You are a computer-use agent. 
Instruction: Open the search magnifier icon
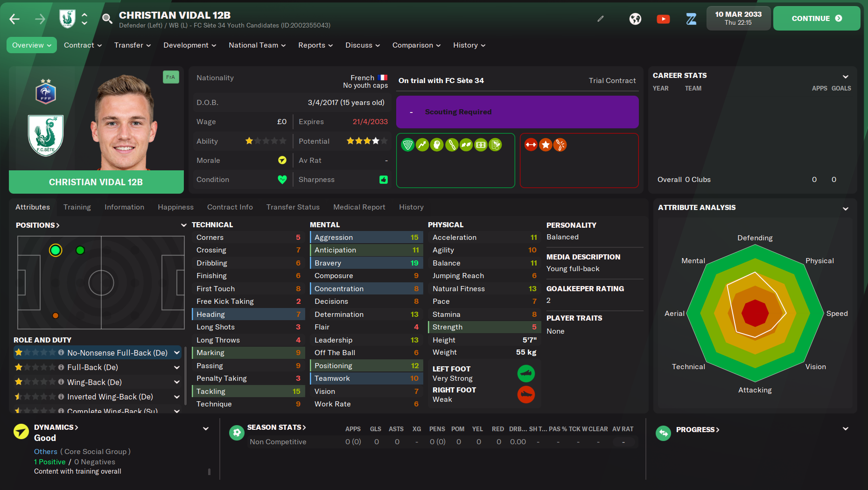pos(107,19)
